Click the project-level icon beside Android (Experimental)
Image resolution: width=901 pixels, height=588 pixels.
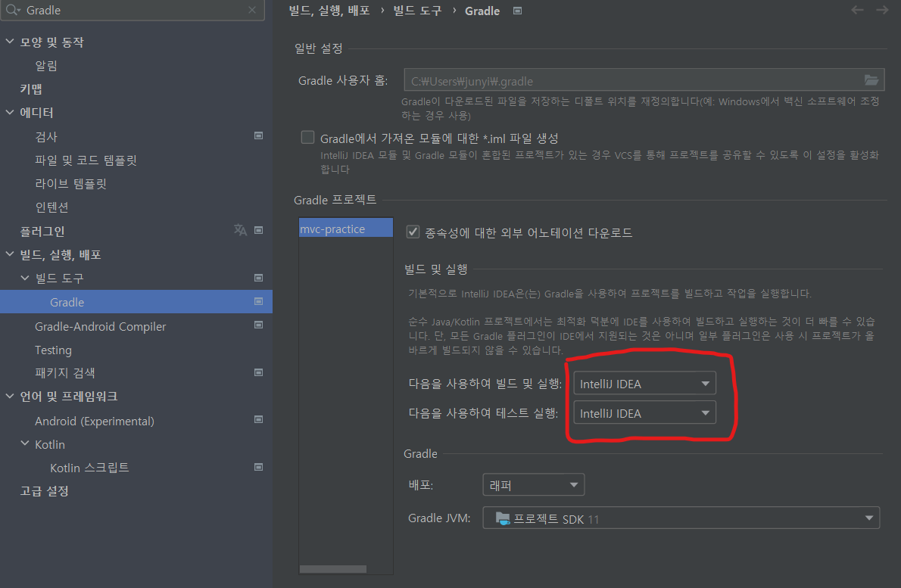(259, 419)
